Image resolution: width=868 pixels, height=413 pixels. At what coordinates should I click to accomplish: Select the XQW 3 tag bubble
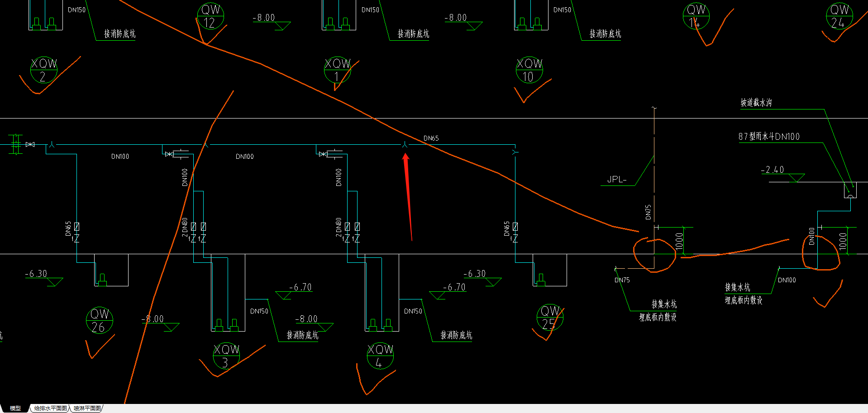point(226,356)
